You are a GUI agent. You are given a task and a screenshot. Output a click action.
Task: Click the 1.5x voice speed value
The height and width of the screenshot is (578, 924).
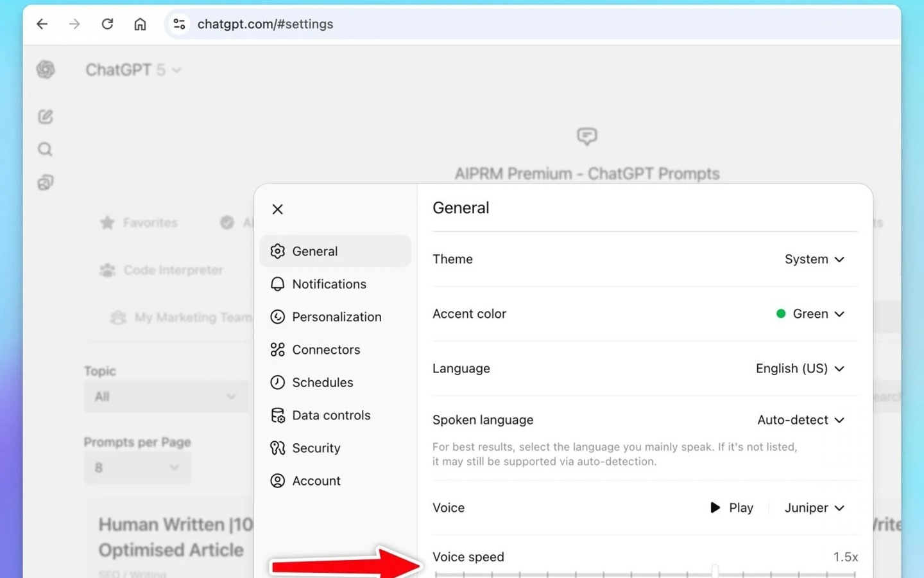click(845, 557)
